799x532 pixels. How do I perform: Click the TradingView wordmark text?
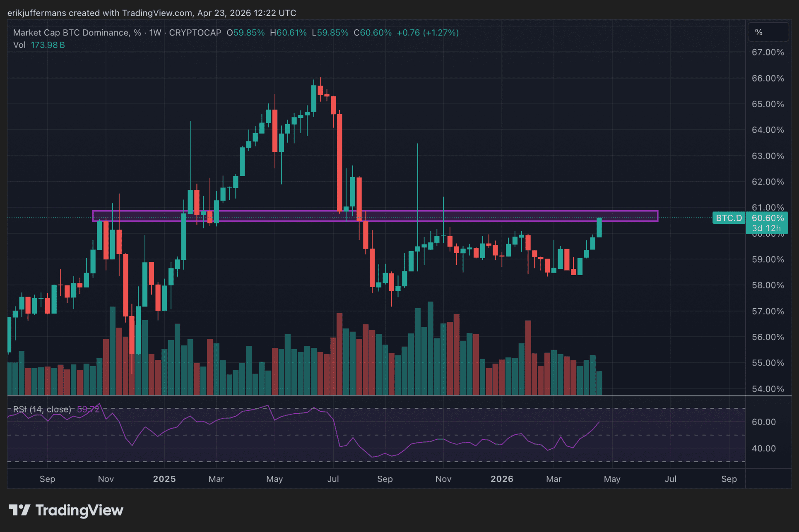coord(79,510)
